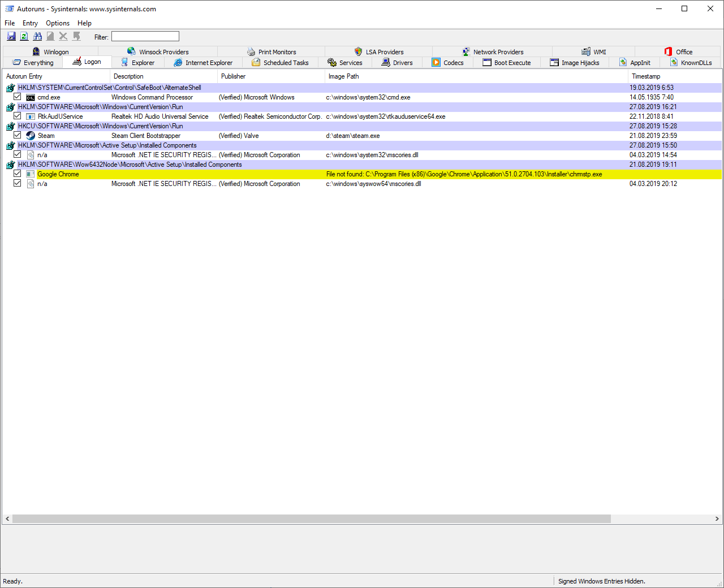Click the Steam entry's logo icon
This screenshot has width=724, height=588.
click(x=31, y=136)
